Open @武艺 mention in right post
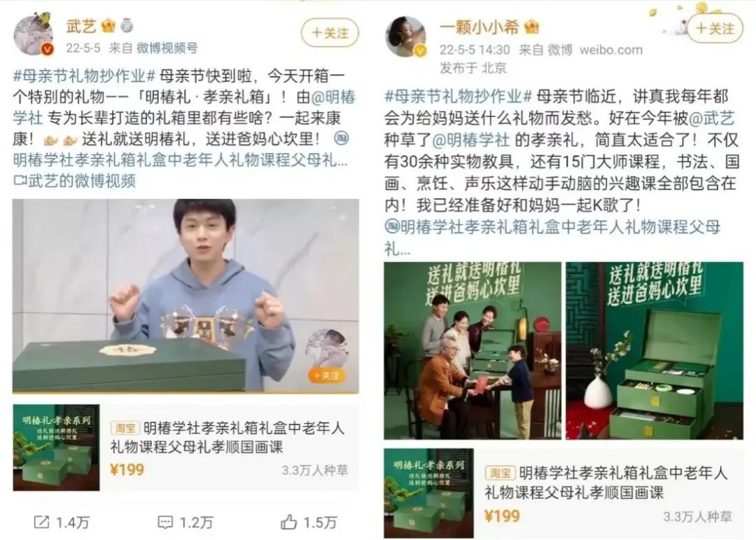This screenshot has height=540, width=756. point(712,118)
